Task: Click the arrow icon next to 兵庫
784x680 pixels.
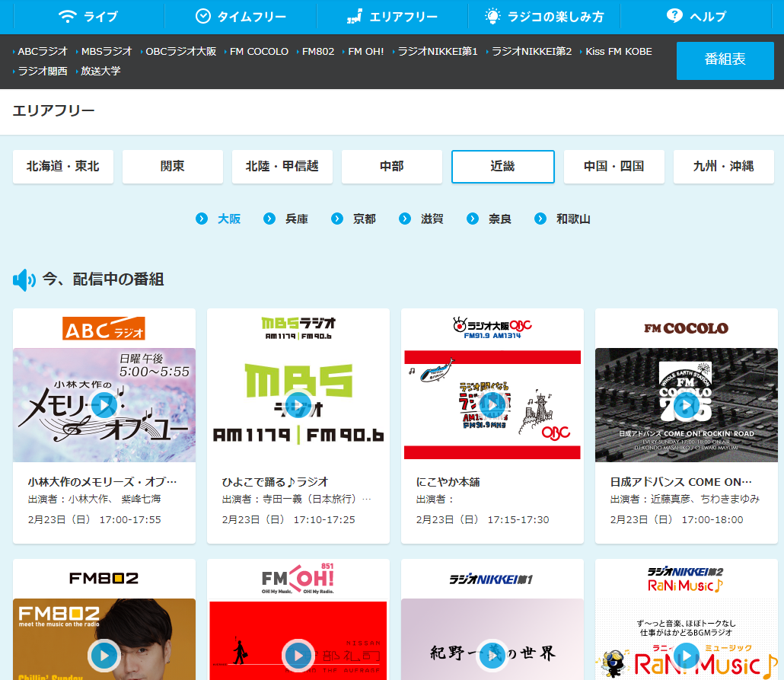Action: (269, 219)
